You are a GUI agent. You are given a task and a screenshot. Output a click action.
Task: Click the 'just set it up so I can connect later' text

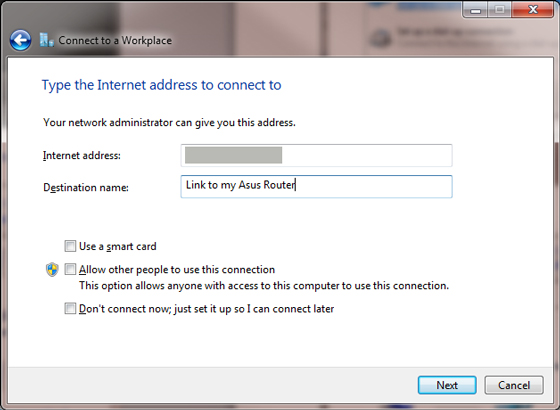click(254, 309)
